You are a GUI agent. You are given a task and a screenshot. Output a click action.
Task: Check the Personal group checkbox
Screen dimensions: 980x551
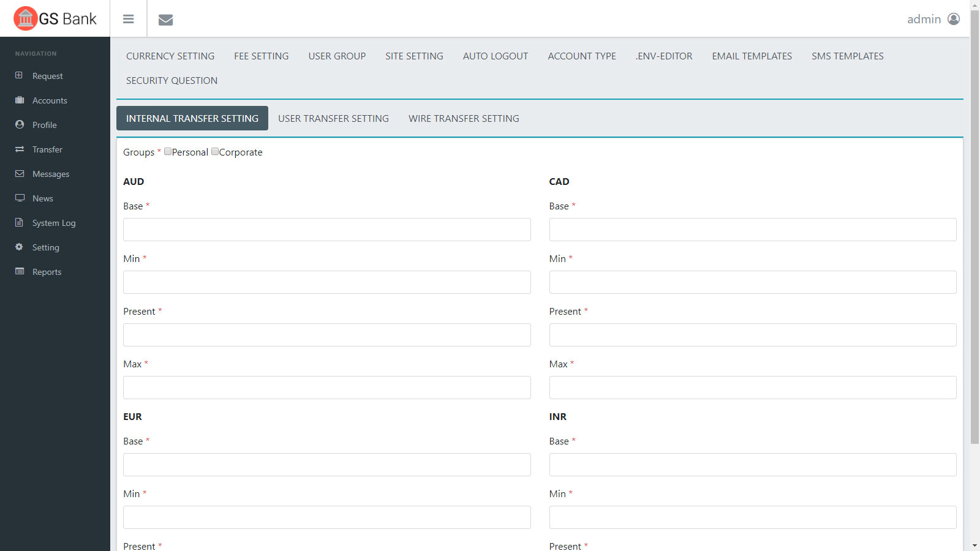[x=168, y=151]
